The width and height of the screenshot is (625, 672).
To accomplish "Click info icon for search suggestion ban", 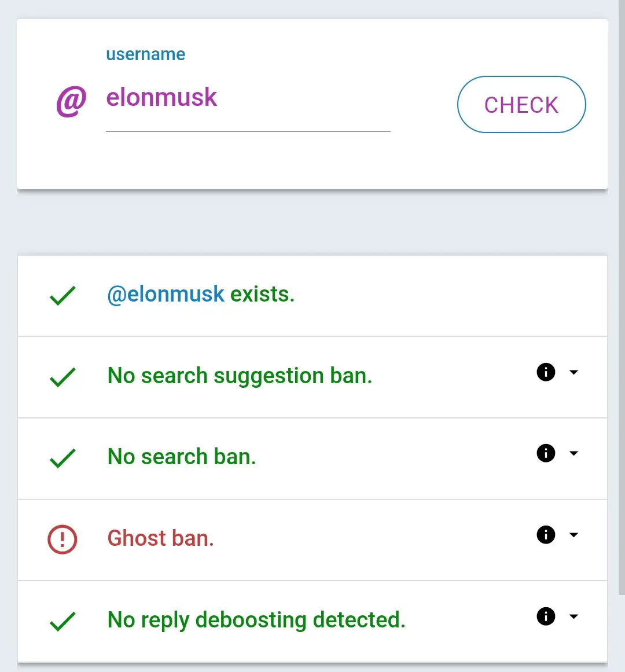I will pos(546,372).
